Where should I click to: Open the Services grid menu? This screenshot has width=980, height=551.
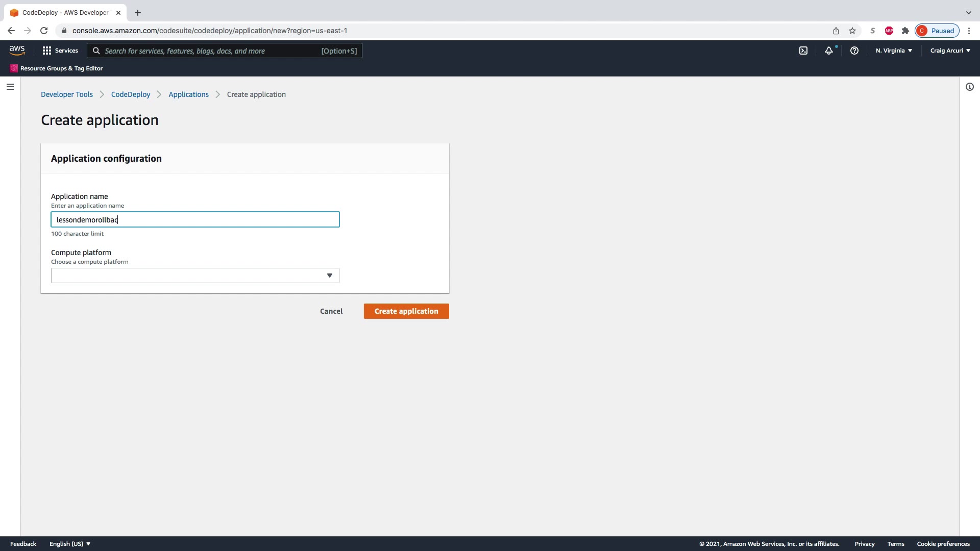tap(60, 51)
